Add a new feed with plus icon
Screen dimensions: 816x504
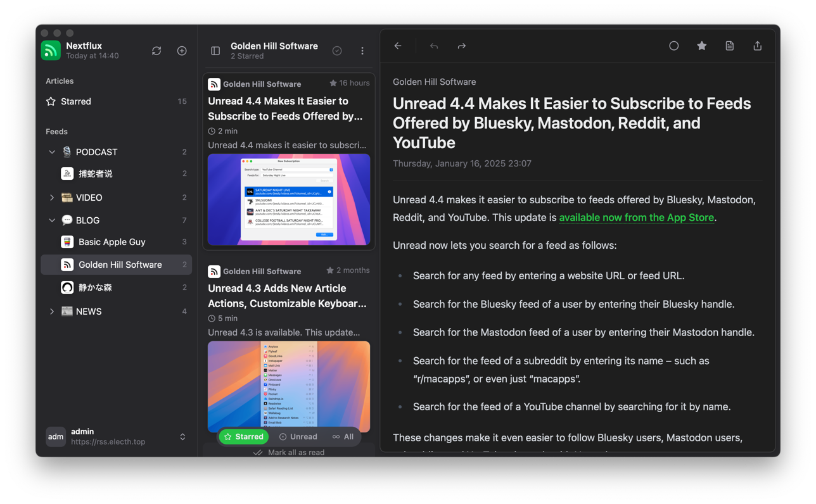pos(182,51)
